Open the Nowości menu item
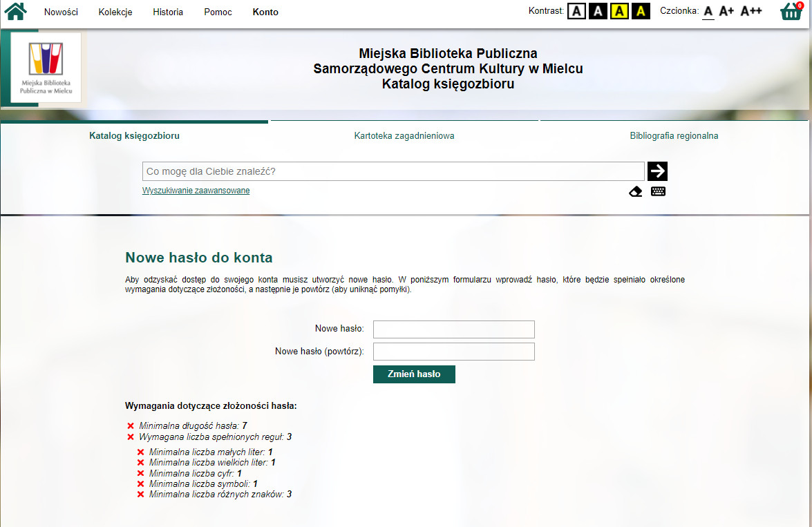Image resolution: width=812 pixels, height=527 pixels. 61,12
